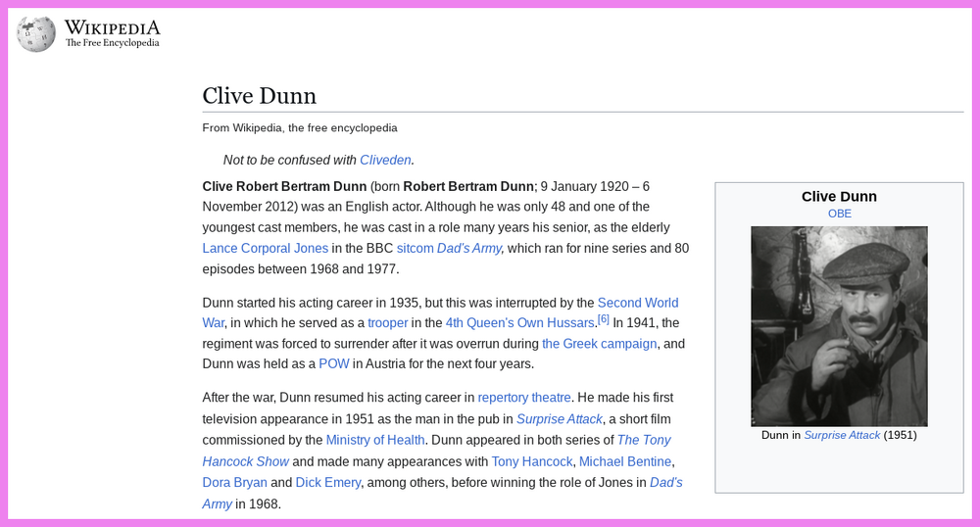Follow the Cliveden disambiguation link
This screenshot has width=980, height=527.
coord(385,160)
